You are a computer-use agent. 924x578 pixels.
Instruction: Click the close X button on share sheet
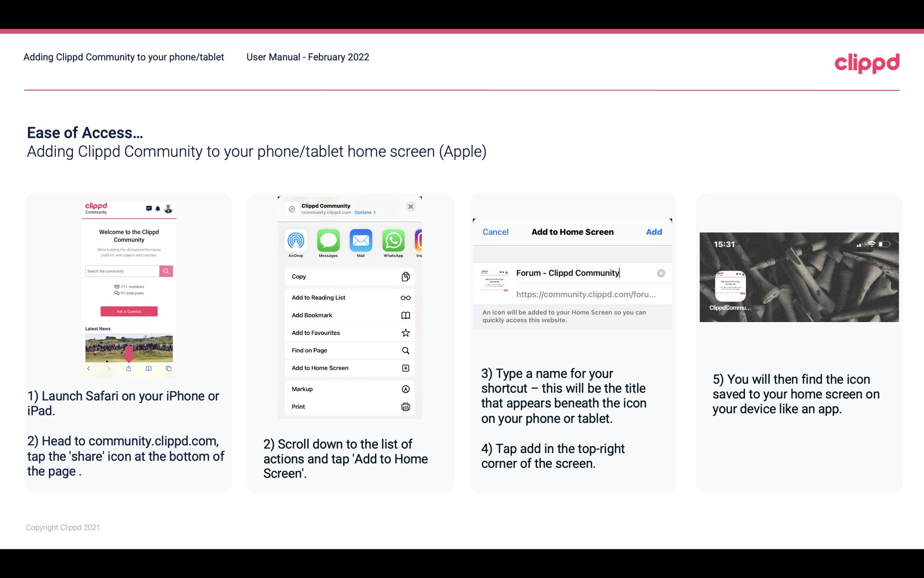pyautogui.click(x=411, y=206)
